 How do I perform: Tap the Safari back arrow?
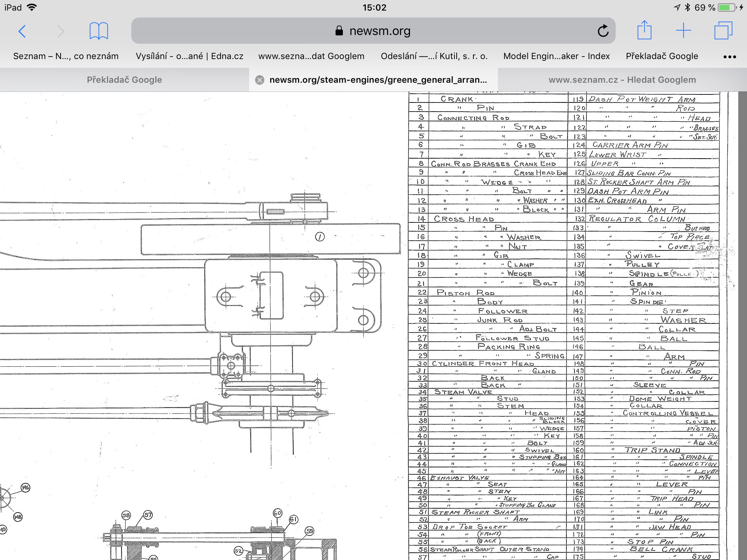coord(22,31)
